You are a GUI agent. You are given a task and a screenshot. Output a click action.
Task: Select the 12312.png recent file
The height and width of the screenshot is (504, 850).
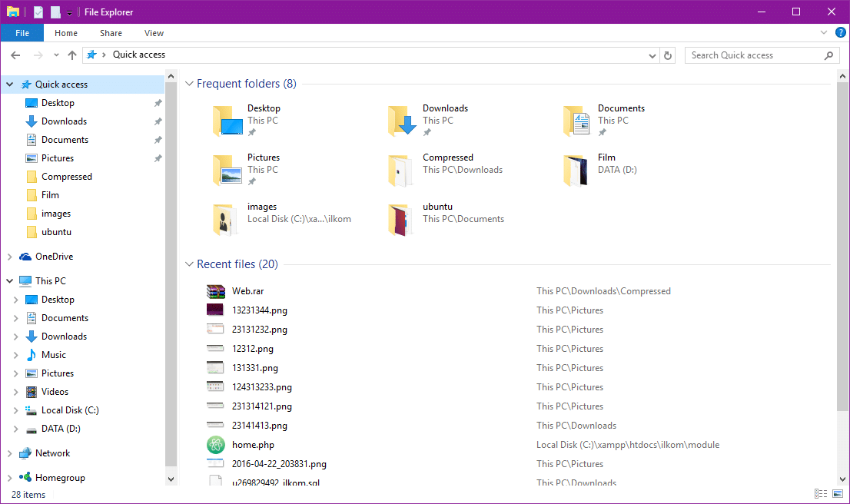(253, 349)
